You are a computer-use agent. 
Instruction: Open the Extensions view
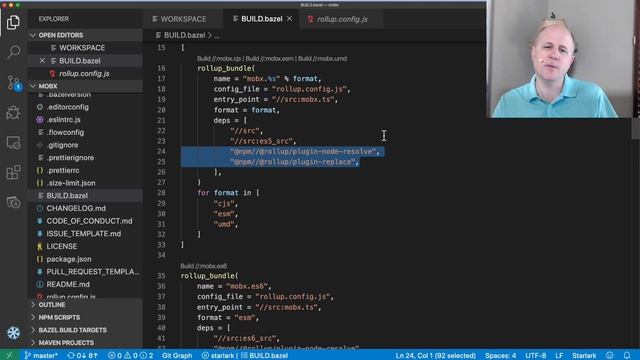click(13, 172)
